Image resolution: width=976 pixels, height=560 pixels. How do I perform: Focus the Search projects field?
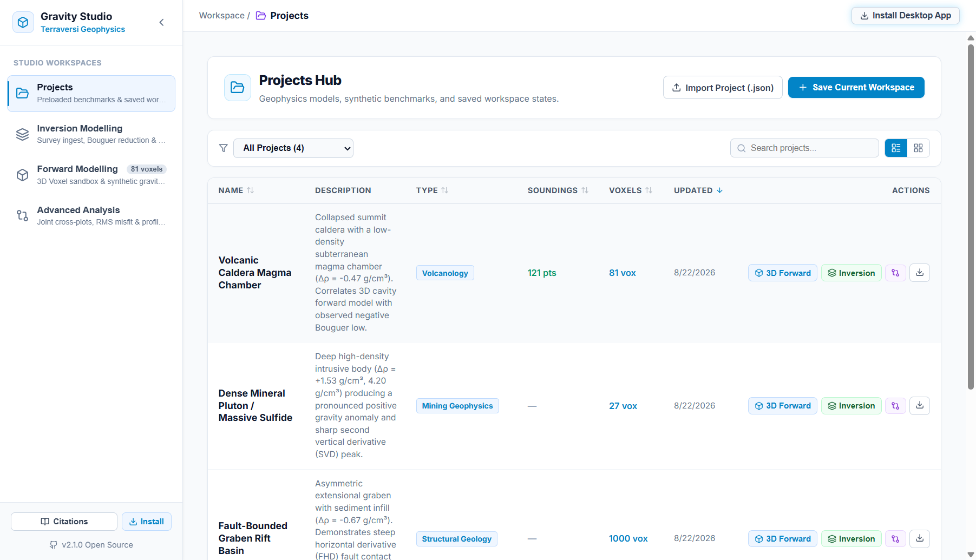point(804,148)
